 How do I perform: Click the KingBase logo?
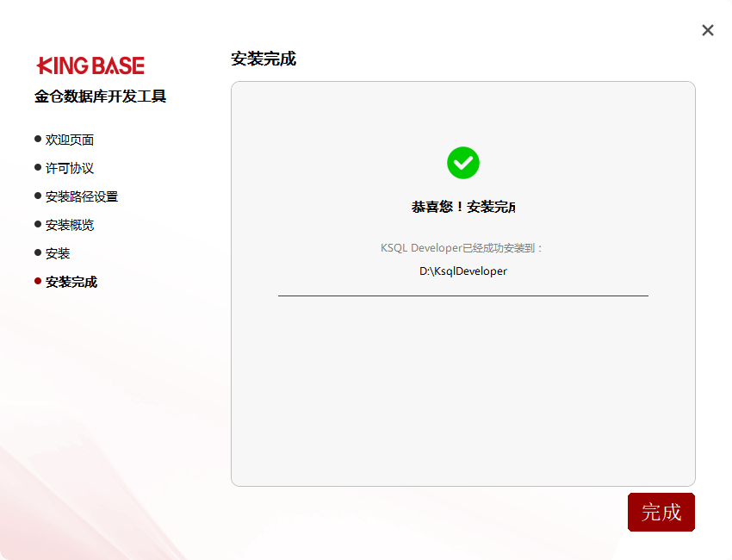pos(90,65)
